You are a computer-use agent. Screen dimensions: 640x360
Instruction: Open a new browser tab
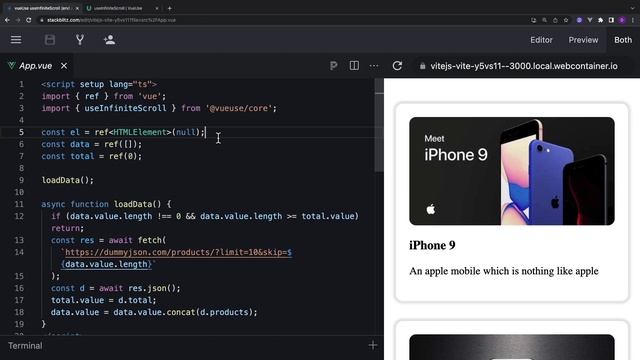click(169, 8)
